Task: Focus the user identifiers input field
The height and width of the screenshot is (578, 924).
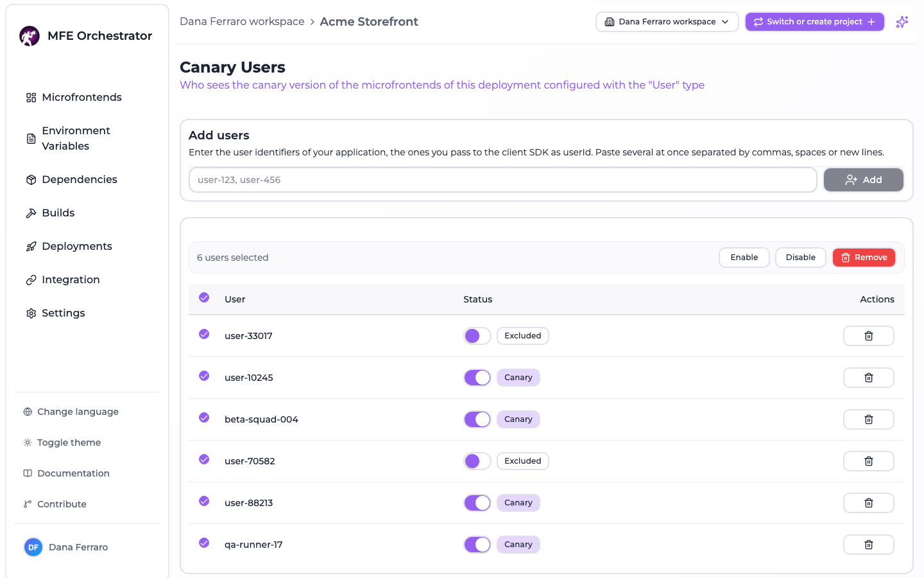Action: coord(503,180)
